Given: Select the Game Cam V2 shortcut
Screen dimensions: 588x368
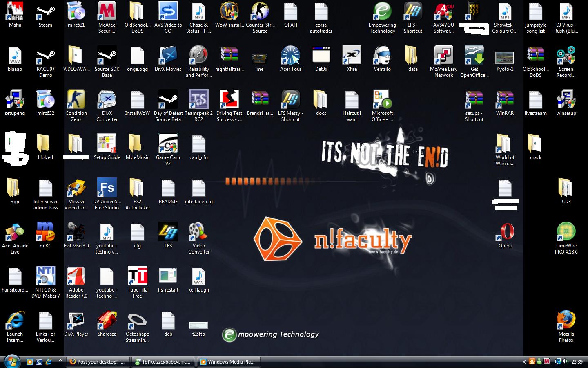Looking at the screenshot, I should click(168, 150).
